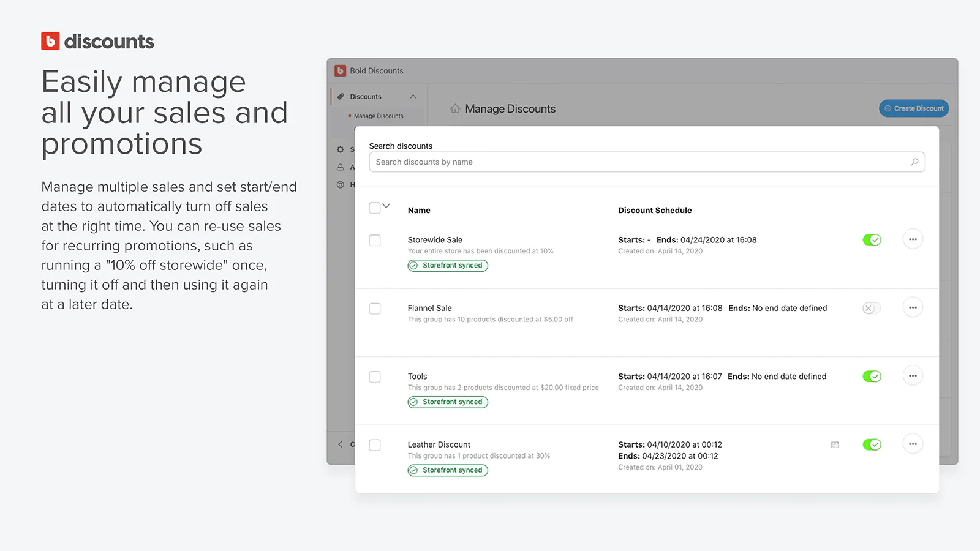Enable the Flannel Sale toggle
The image size is (980, 551).
click(872, 309)
